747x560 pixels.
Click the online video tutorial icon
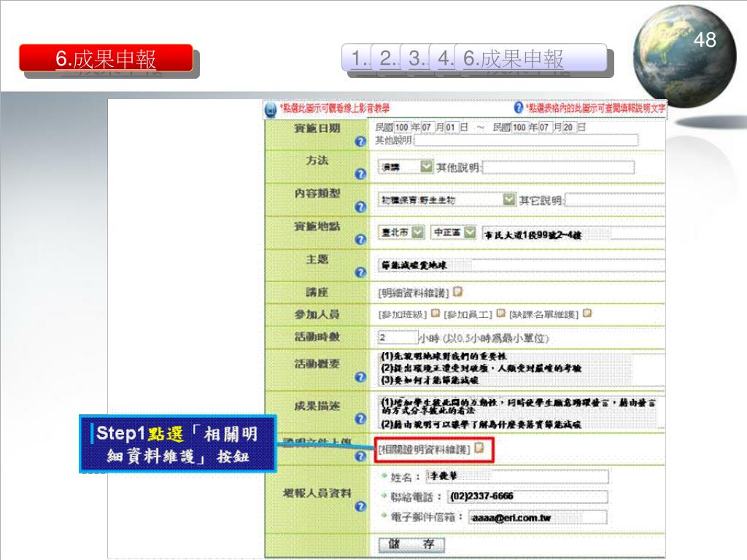[x=270, y=109]
